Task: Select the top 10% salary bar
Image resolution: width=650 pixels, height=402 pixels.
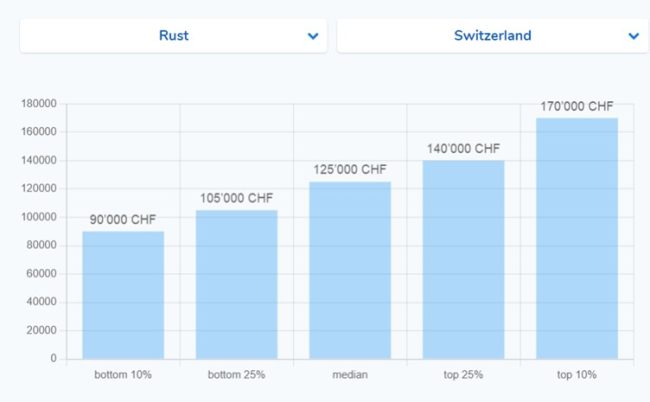Action: pyautogui.click(x=577, y=238)
